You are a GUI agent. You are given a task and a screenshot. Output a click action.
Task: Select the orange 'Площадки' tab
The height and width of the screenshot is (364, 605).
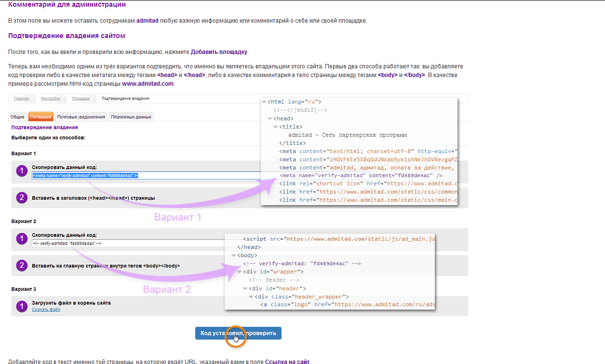pyautogui.click(x=41, y=117)
